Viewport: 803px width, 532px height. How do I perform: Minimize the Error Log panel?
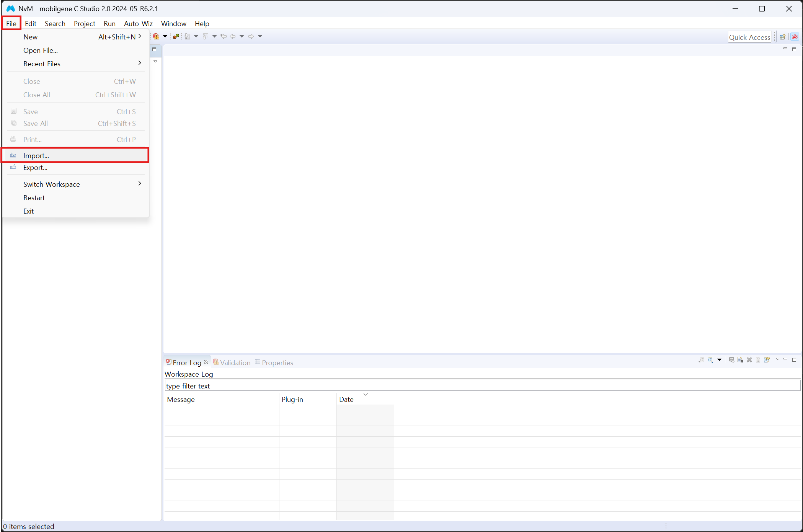[785, 359]
